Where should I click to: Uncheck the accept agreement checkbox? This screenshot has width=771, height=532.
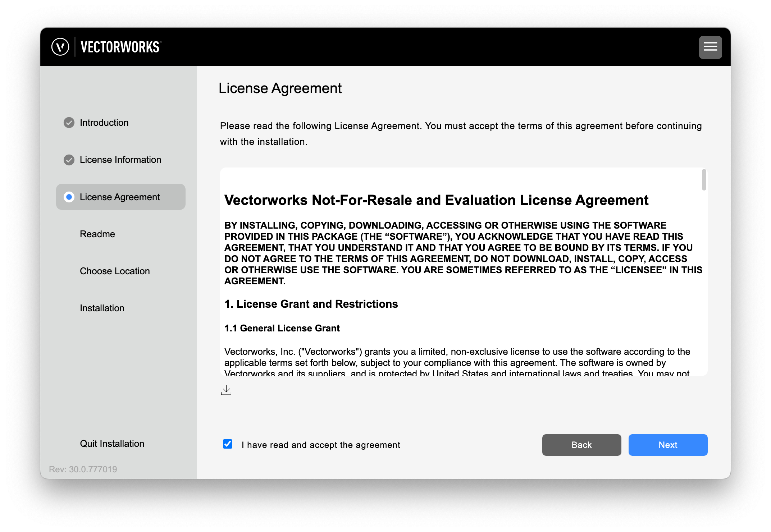click(x=228, y=444)
